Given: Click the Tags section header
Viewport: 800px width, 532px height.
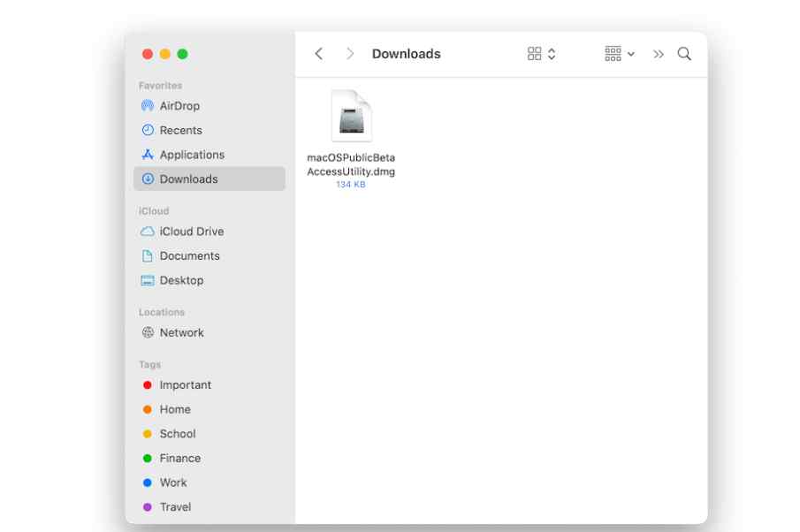Looking at the screenshot, I should (x=149, y=365).
